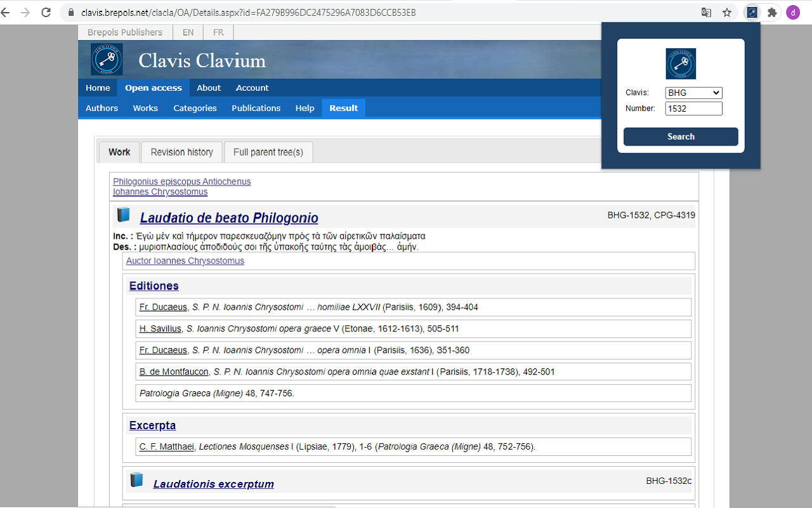Open the Account menu item

pyautogui.click(x=252, y=88)
